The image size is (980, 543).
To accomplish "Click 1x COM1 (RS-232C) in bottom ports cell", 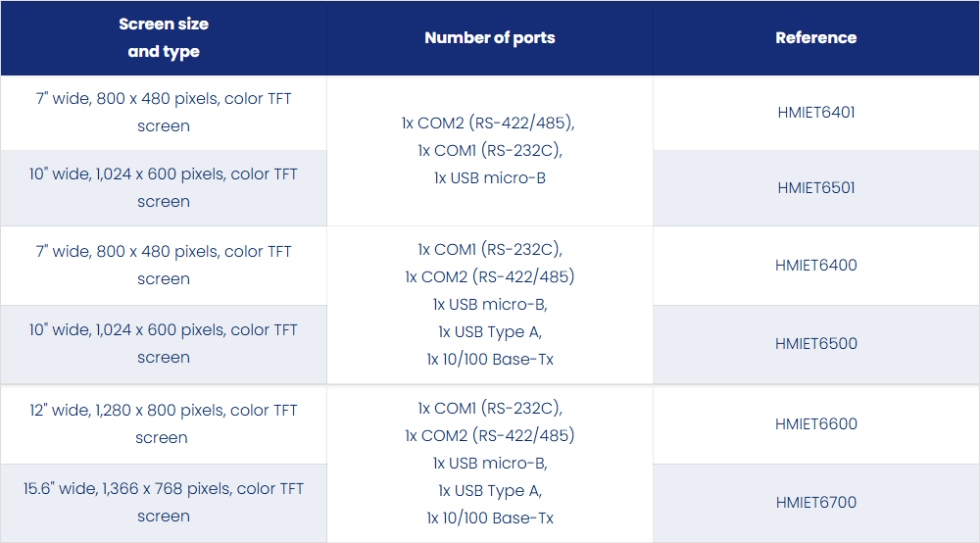I will pos(489,408).
